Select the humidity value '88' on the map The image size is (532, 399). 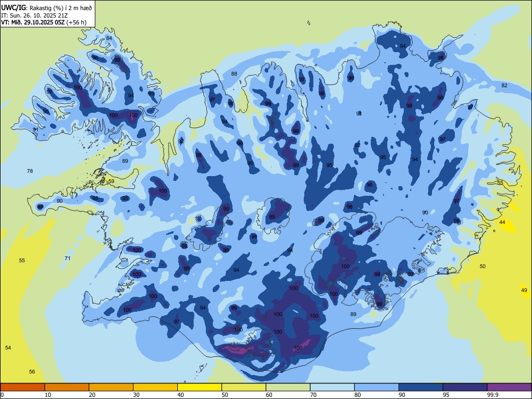pyautogui.click(x=234, y=73)
